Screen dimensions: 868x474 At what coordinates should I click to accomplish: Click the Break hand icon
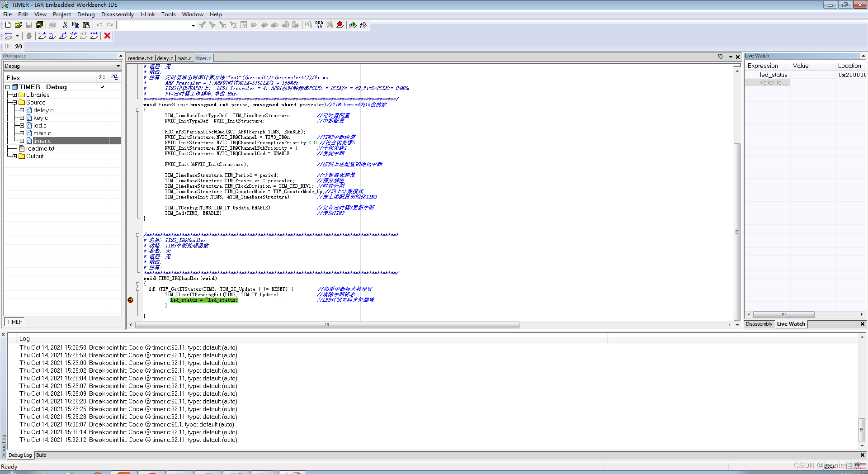click(29, 36)
